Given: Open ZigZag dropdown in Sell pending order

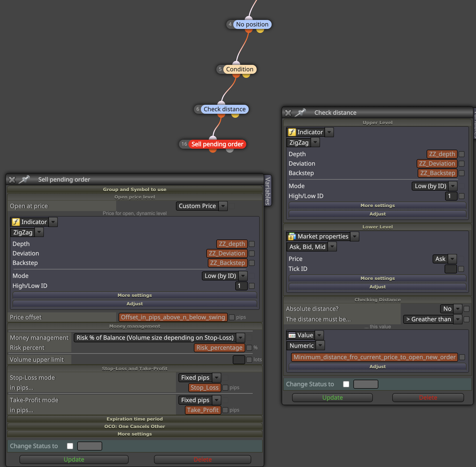Looking at the screenshot, I should [39, 232].
